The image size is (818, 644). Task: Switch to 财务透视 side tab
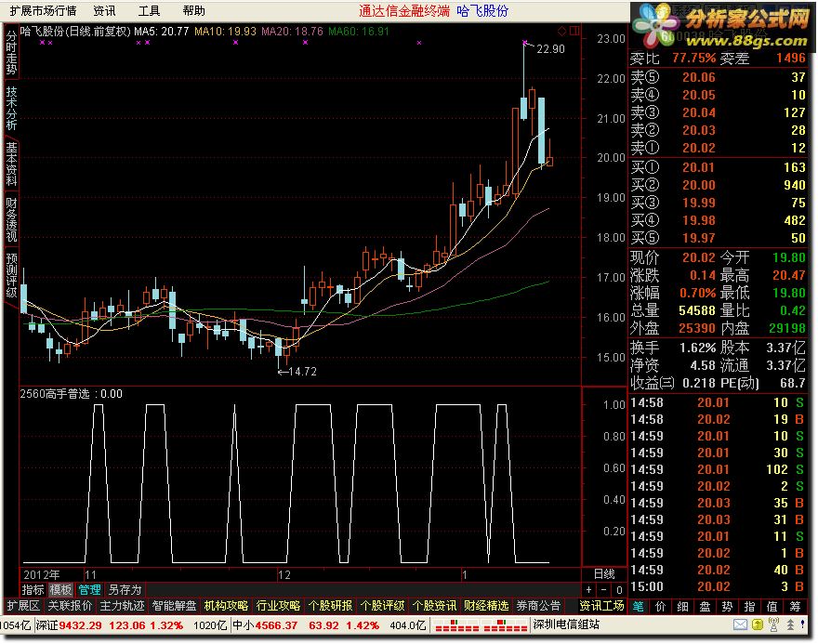11,219
